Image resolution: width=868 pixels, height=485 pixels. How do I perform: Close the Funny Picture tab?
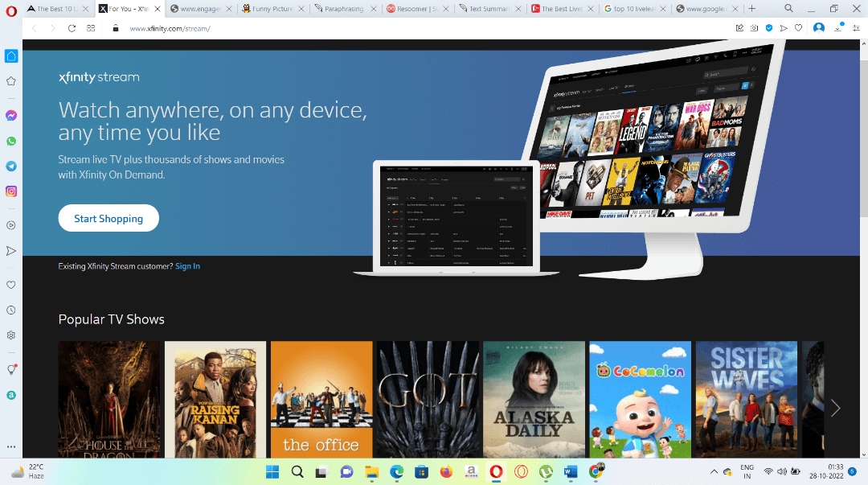pos(301,9)
